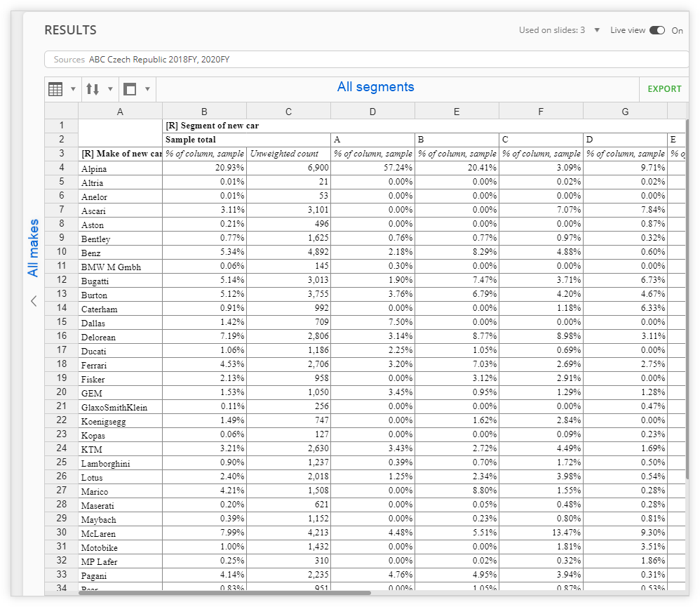Toggle the Live view switch
The height and width of the screenshot is (607, 700).
click(x=657, y=30)
